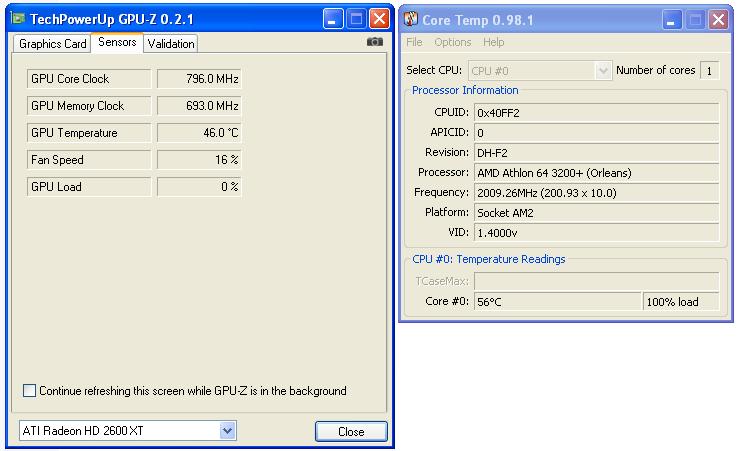
Task: Click the Processor Information group heading
Action: (465, 90)
